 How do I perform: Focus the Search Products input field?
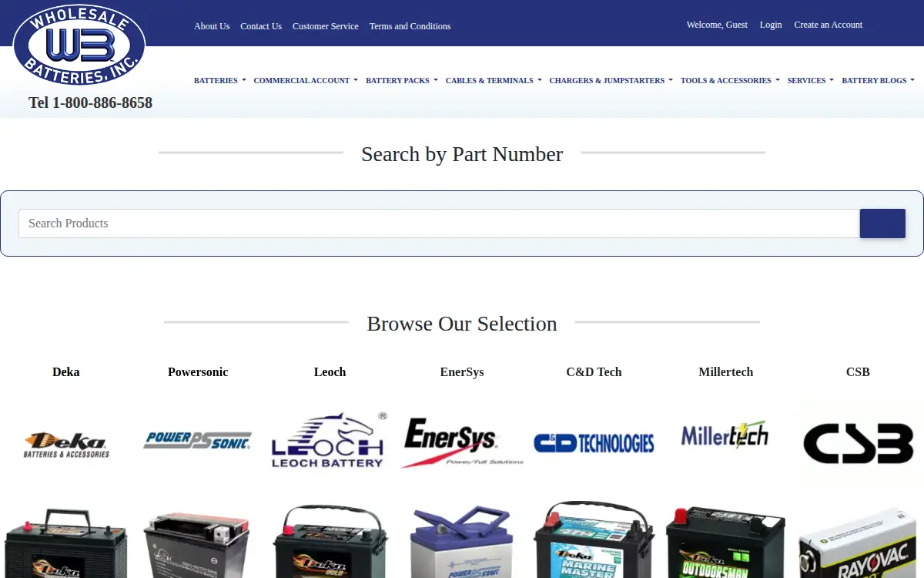pos(439,223)
